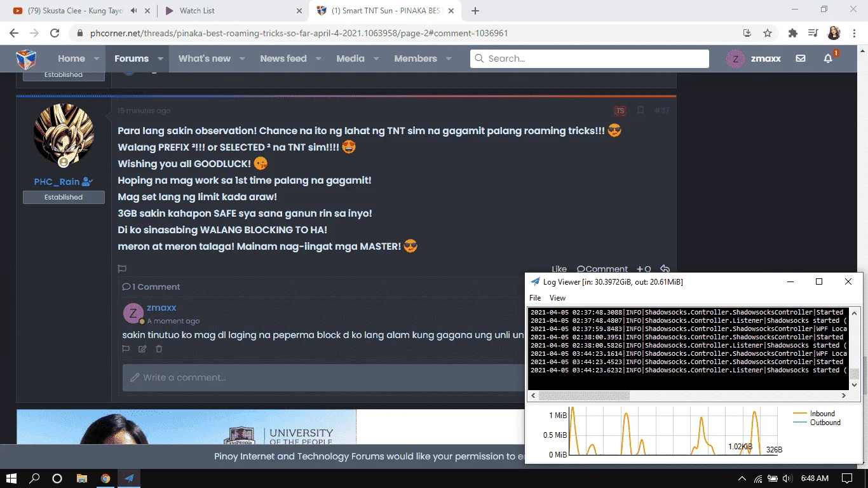Click Comment button under the post

[602, 269]
